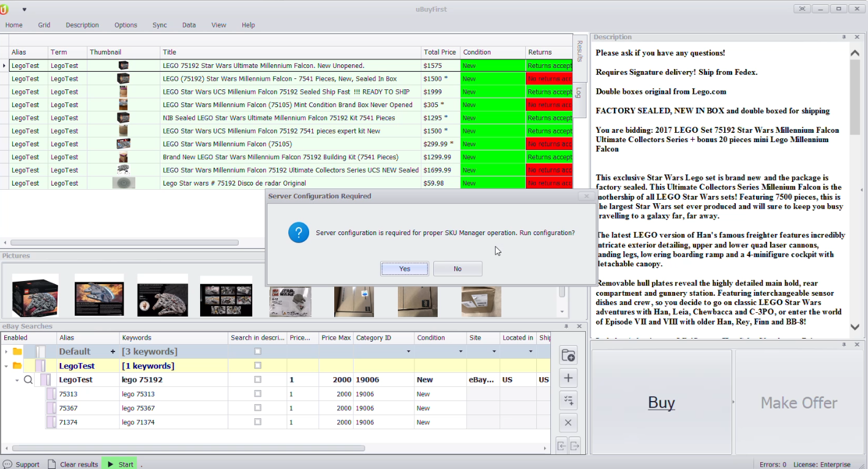Image resolution: width=868 pixels, height=469 pixels.
Task: Select the Millennium Falcon box thumbnail in Pictures
Action: 36,296
